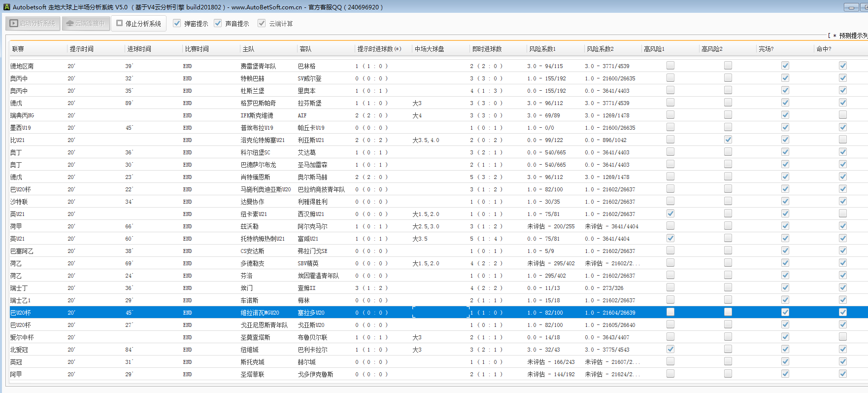Check 命中? for the 瑞典丙NG row

pos(842,115)
